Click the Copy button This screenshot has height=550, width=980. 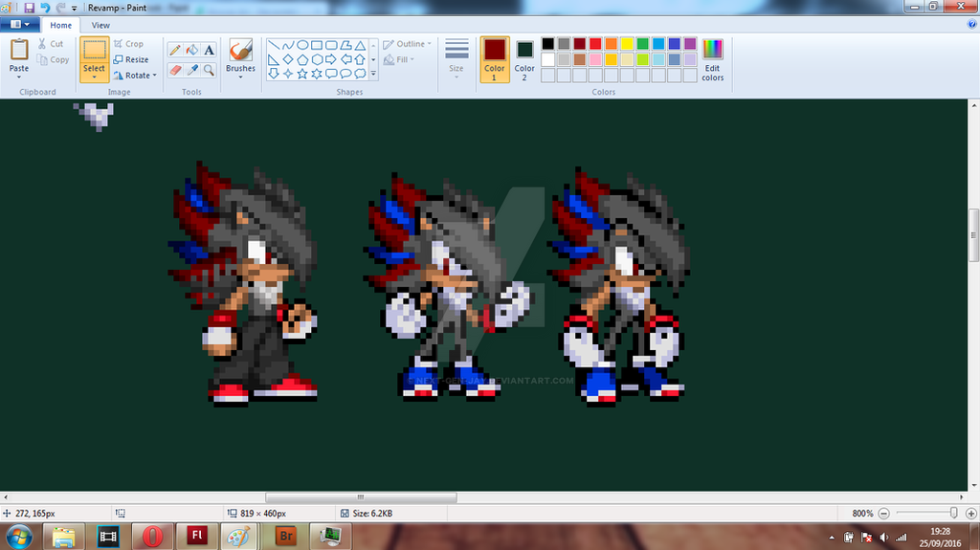[x=53, y=59]
